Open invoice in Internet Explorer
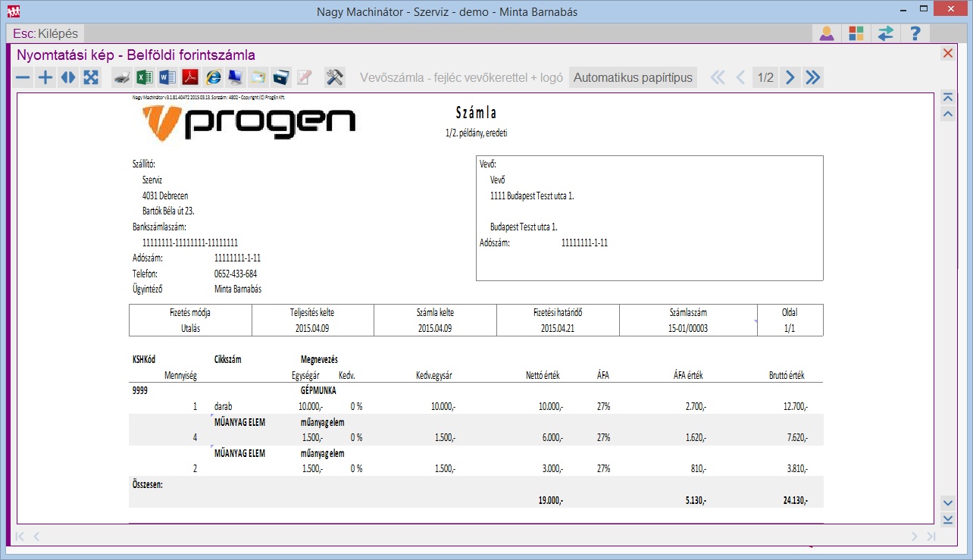 point(213,77)
